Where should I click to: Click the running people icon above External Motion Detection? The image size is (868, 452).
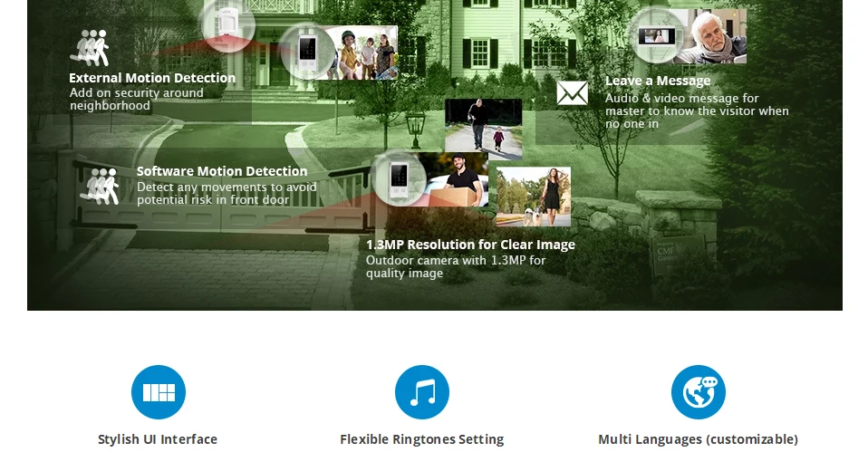(90, 48)
